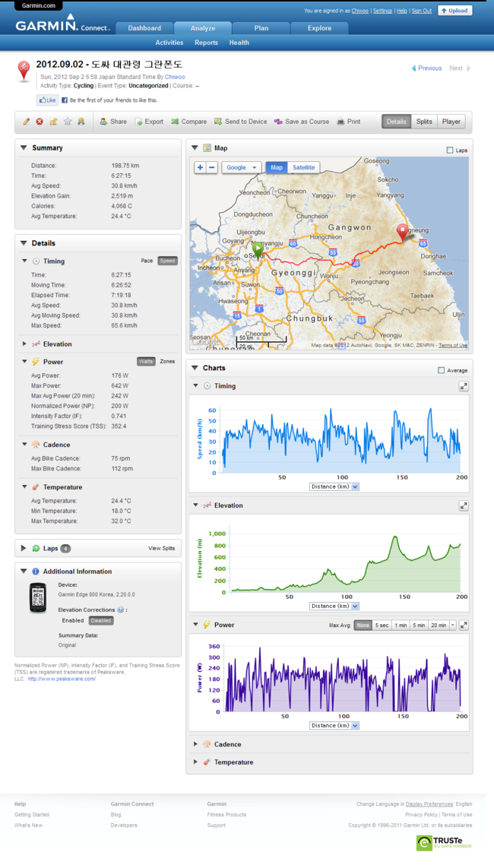Expand the Elevation chart to fullscreen
The height and width of the screenshot is (868, 494).
[x=464, y=506]
